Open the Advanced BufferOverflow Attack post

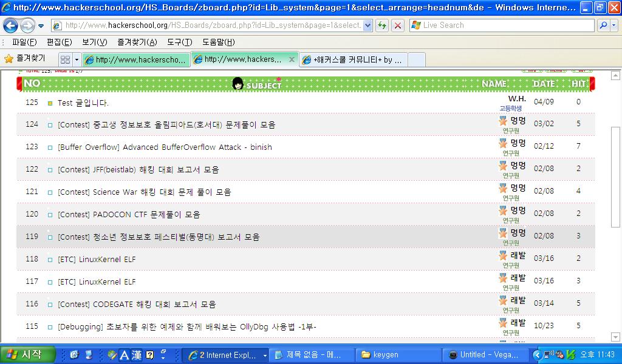click(x=165, y=147)
